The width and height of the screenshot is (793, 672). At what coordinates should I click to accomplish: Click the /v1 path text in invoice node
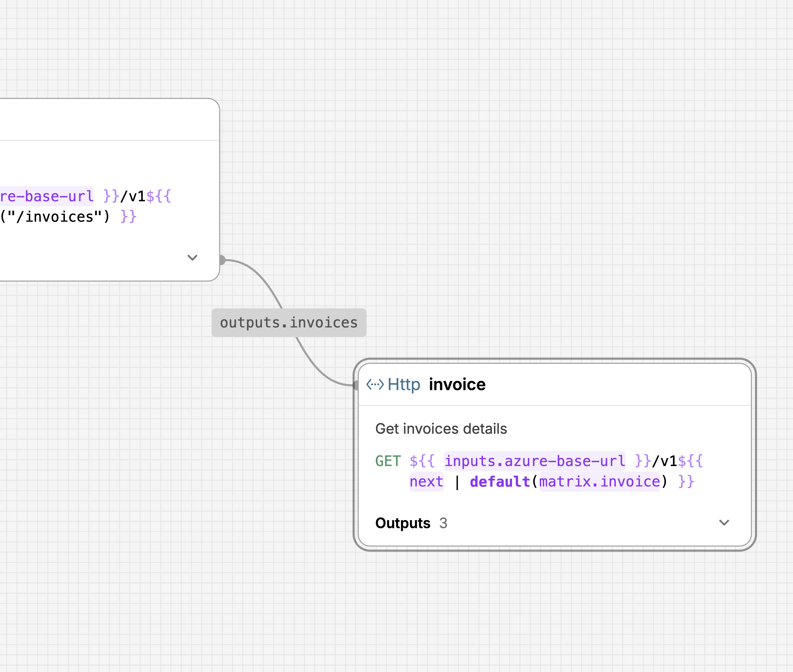[x=665, y=461]
